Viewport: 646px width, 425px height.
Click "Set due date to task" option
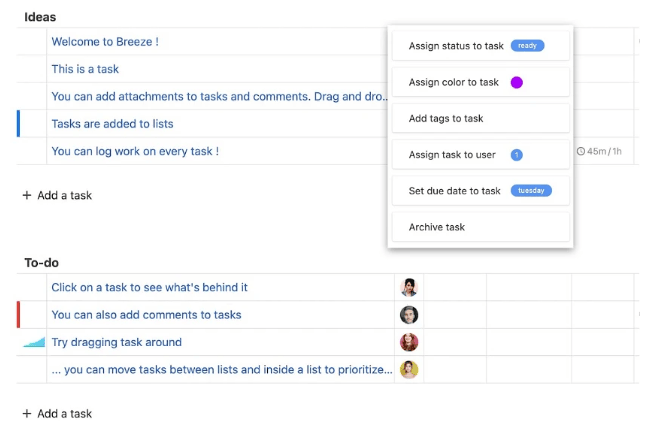(x=455, y=191)
